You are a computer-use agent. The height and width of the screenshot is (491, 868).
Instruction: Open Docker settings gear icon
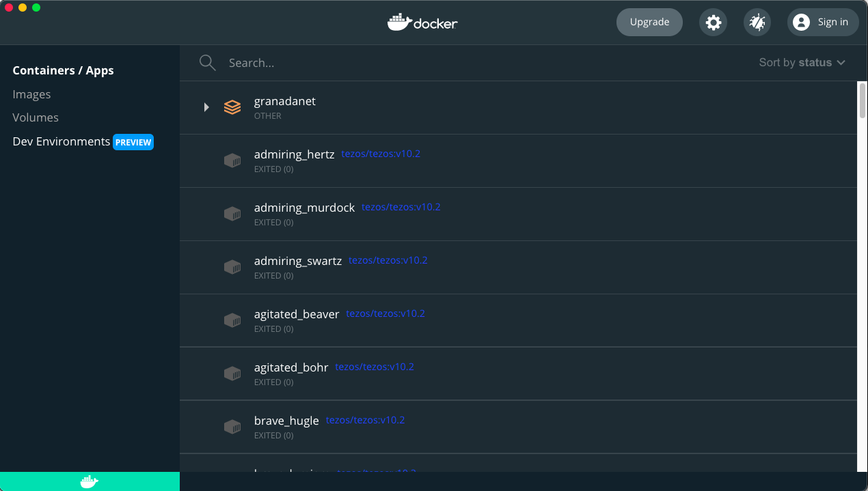713,23
